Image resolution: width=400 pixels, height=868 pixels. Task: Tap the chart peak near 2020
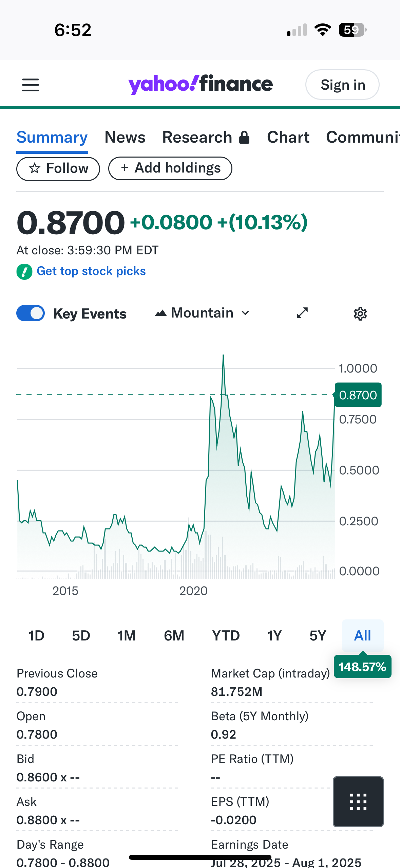click(223, 356)
